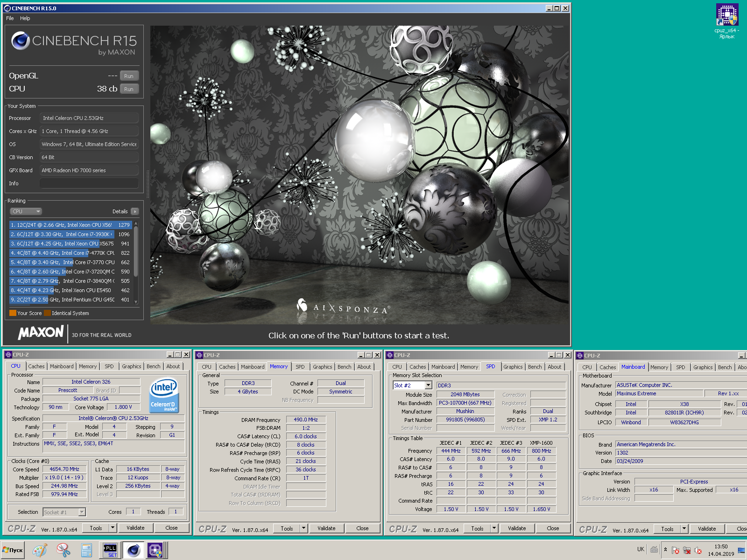Select ranking row Core i7-4770K 822
Viewport: 747px width, 560px height.
click(71, 253)
